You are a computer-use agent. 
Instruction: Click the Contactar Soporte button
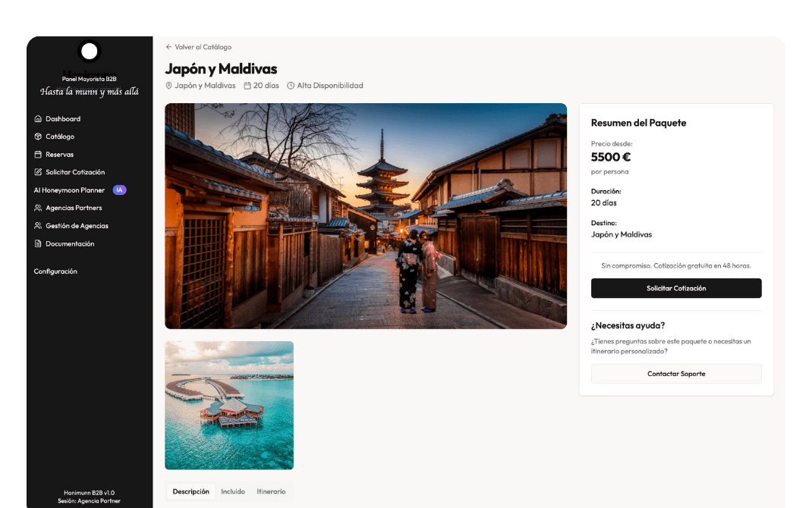(x=676, y=374)
